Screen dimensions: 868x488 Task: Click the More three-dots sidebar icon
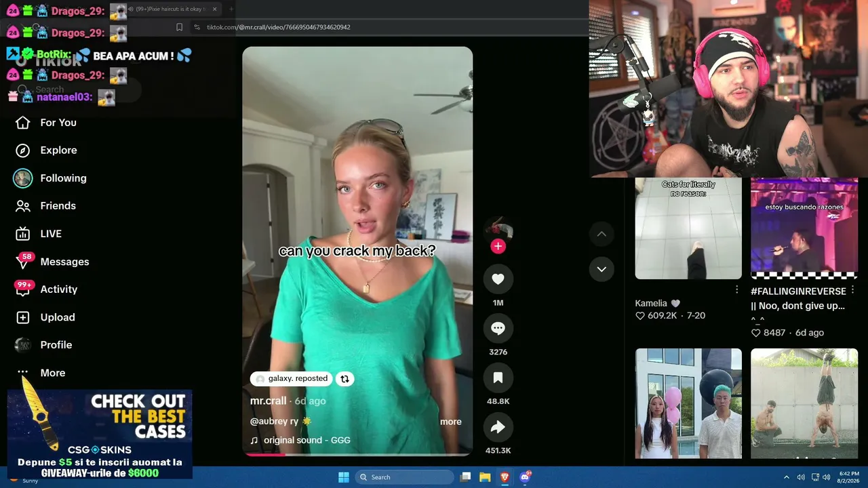(x=23, y=372)
